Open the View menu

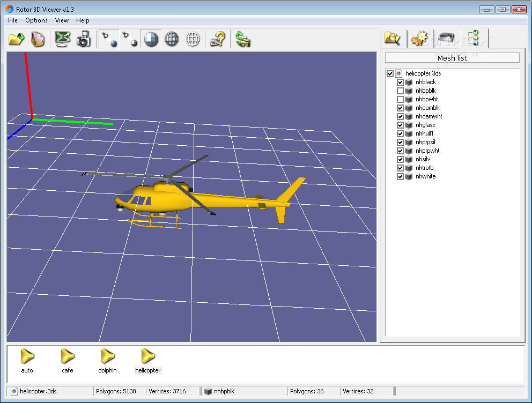point(62,20)
